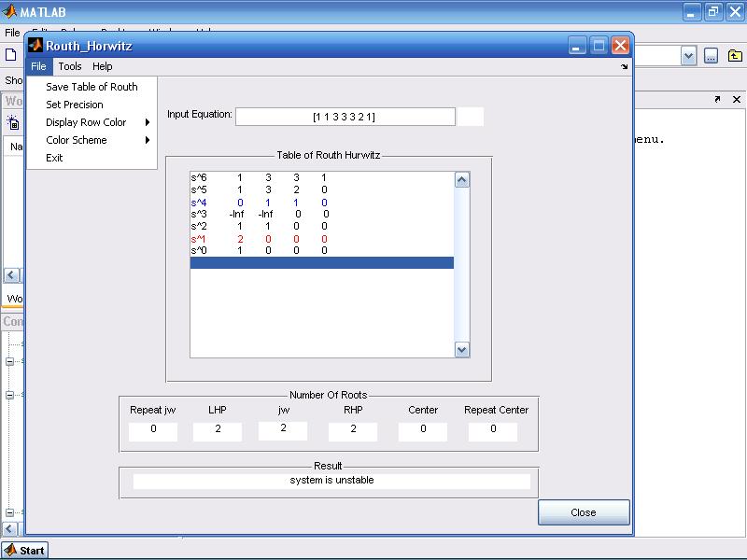Click the Repeat Center value field
This screenshot has width=747, height=560.
[x=493, y=431]
